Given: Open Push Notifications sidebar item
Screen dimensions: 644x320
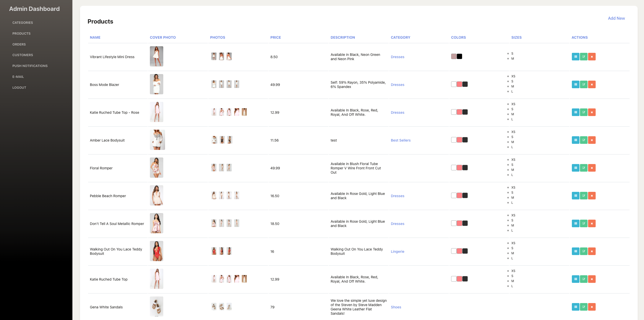Looking at the screenshot, I should [x=30, y=66].
